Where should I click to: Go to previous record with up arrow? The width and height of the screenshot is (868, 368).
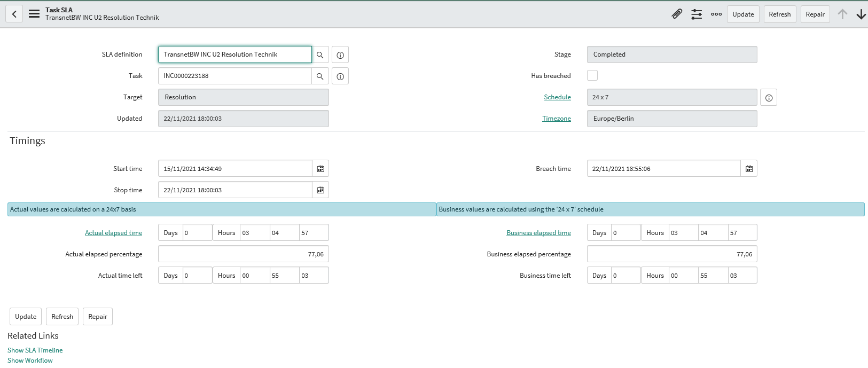coord(842,14)
